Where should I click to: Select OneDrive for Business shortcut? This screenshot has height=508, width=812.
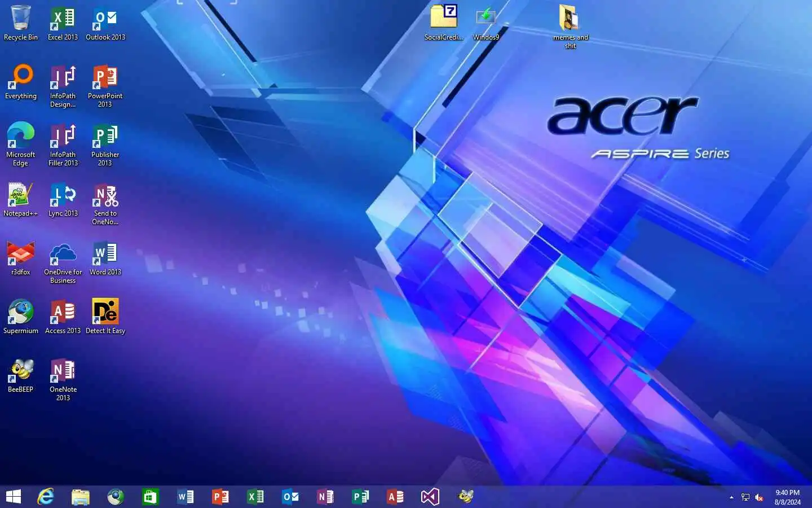pyautogui.click(x=63, y=262)
